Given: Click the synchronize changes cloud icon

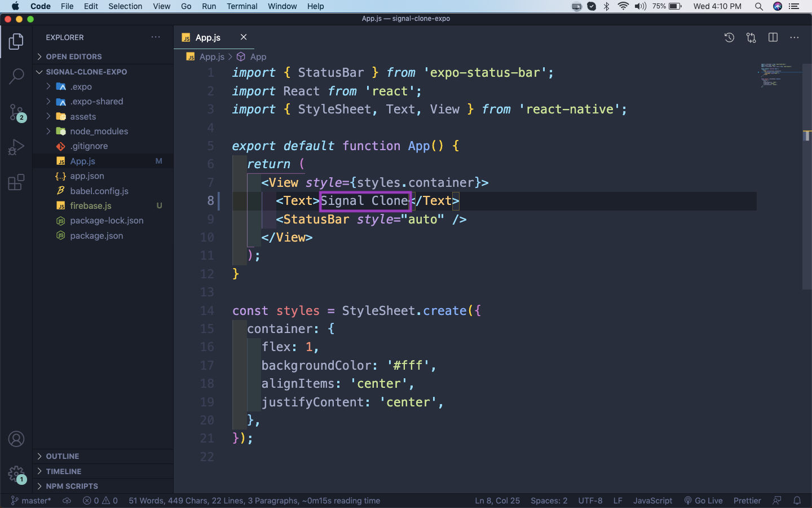Looking at the screenshot, I should [67, 501].
